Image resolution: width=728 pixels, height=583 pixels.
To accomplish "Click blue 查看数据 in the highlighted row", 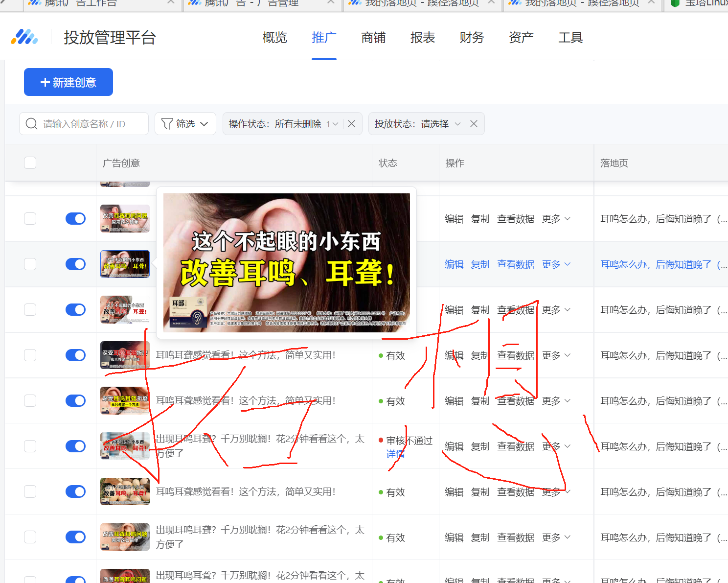I will coord(516,264).
